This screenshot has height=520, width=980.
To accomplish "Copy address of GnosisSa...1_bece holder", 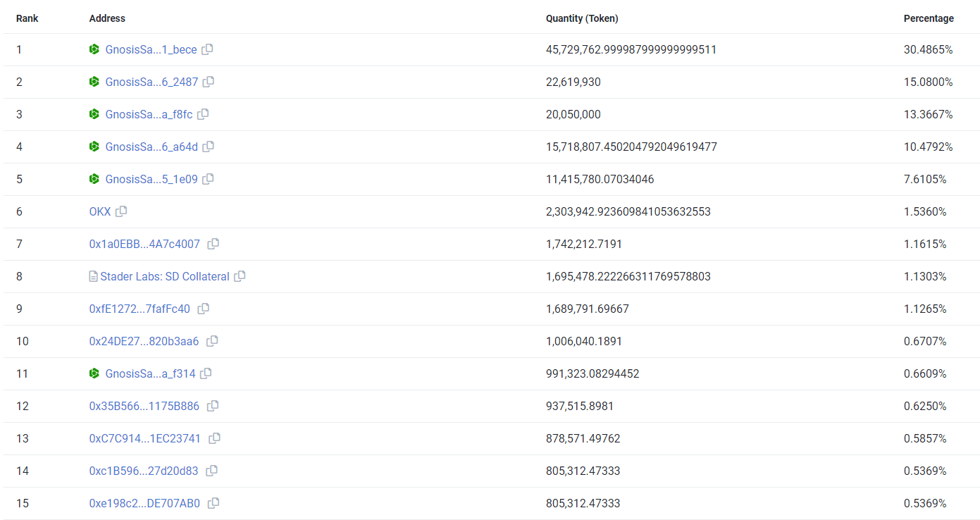I will point(207,49).
